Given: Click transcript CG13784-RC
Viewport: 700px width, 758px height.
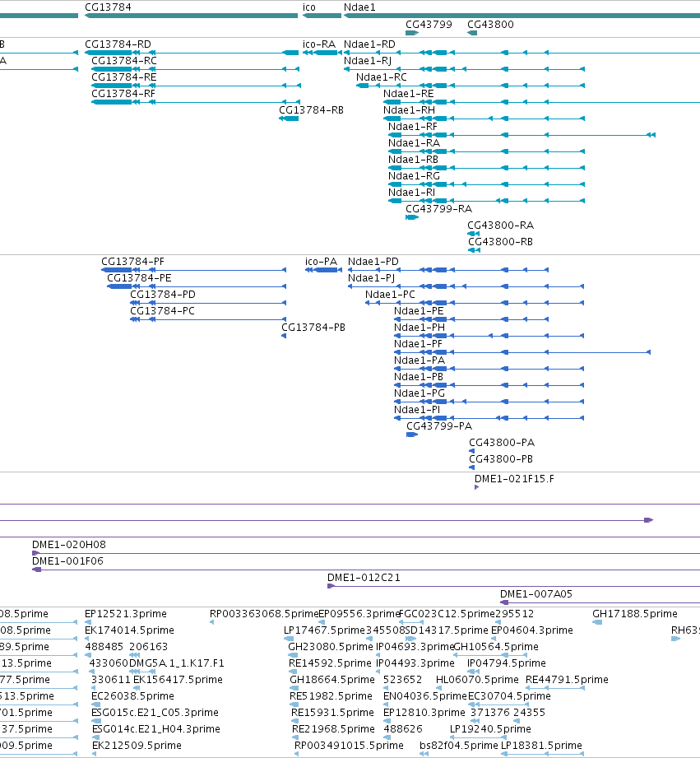Looking at the screenshot, I should (196, 69).
